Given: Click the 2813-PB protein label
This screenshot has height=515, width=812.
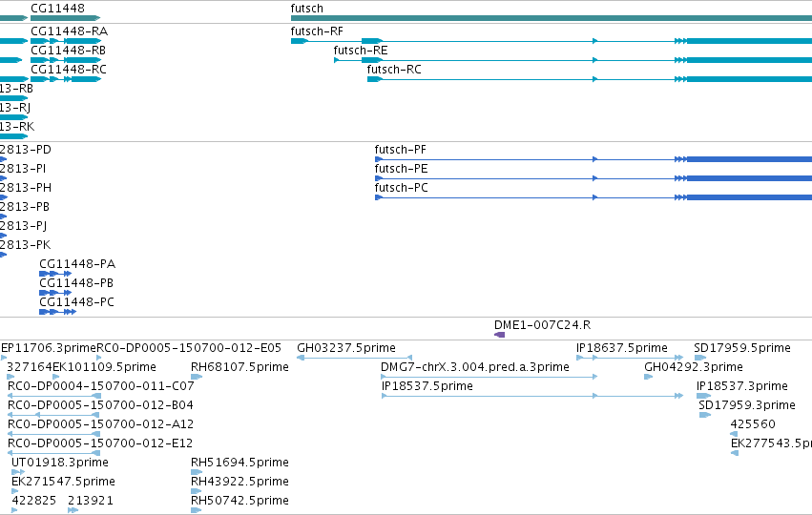Looking at the screenshot, I should 25,207.
